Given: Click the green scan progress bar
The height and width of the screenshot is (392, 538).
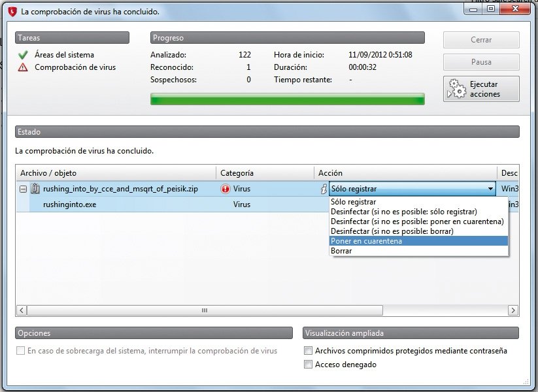Looking at the screenshot, I should pos(288,99).
